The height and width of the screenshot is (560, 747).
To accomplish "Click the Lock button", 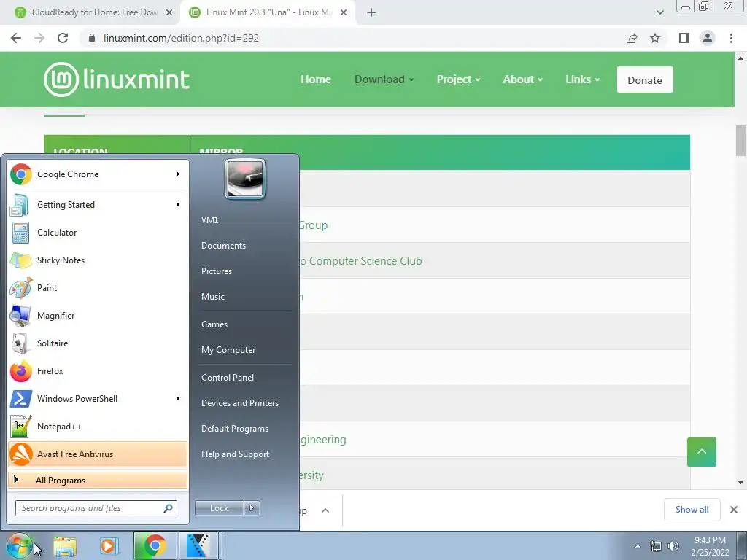I will click(x=219, y=508).
